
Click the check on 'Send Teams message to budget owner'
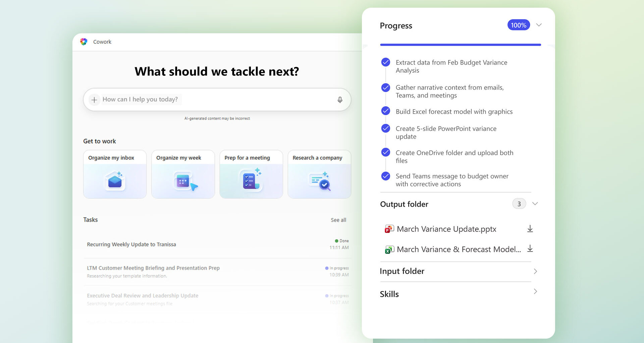(x=385, y=176)
